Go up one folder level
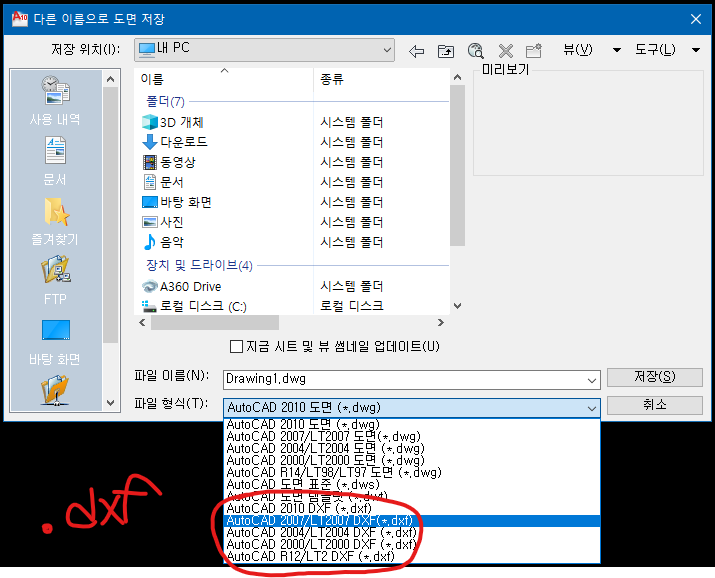The height and width of the screenshot is (578, 715). (x=446, y=51)
